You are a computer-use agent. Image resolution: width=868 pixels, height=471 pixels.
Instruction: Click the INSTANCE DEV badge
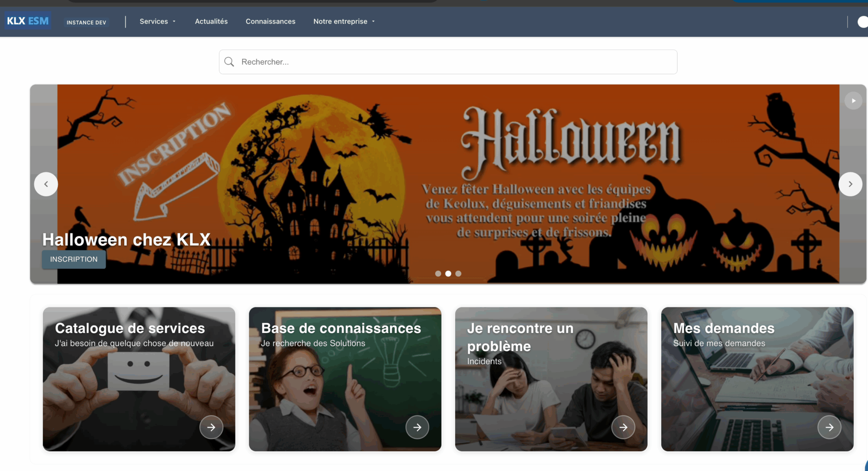coord(86,22)
